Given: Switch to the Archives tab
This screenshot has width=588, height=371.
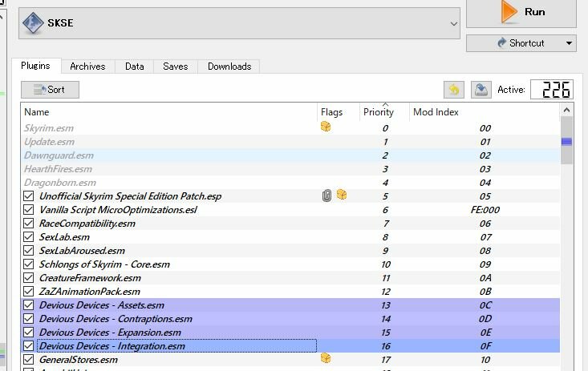Looking at the screenshot, I should click(x=87, y=67).
